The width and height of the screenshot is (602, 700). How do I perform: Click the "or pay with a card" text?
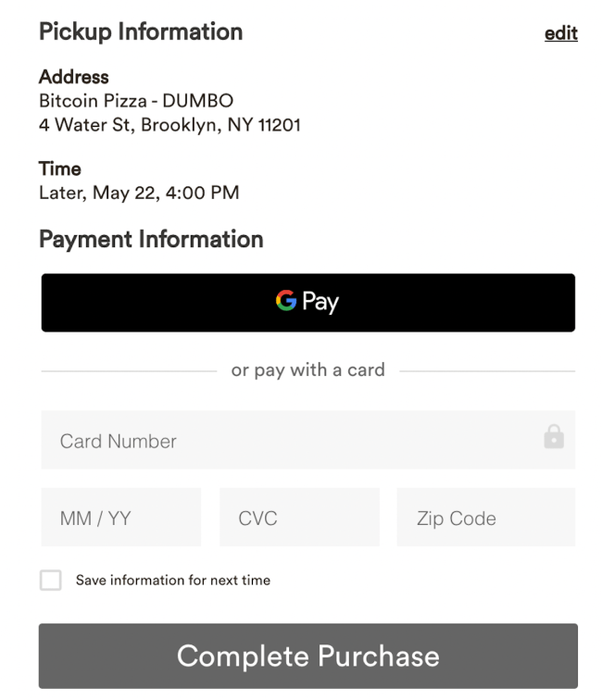(x=307, y=370)
